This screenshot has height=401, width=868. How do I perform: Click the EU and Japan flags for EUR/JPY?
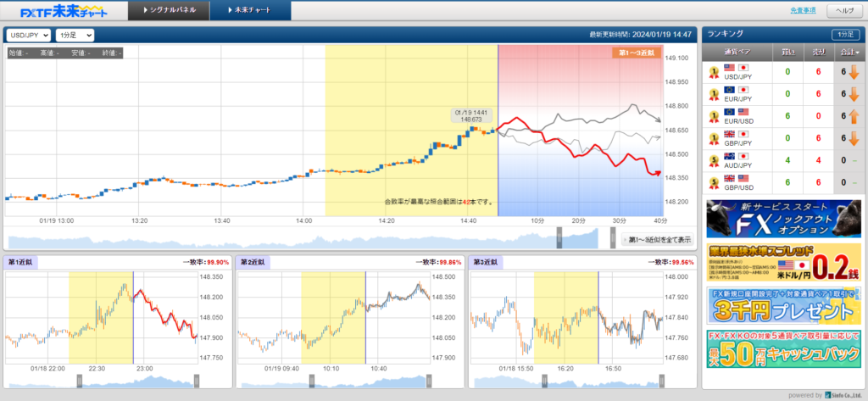tap(737, 90)
